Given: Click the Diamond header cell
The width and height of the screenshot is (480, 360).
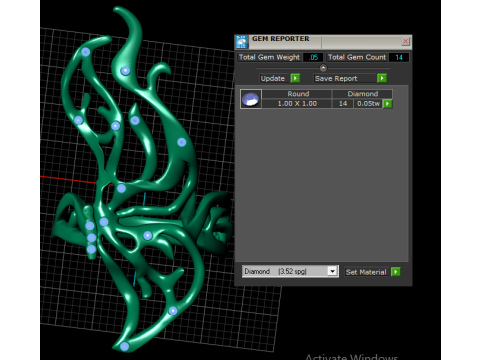Looking at the screenshot, I should click(363, 94).
